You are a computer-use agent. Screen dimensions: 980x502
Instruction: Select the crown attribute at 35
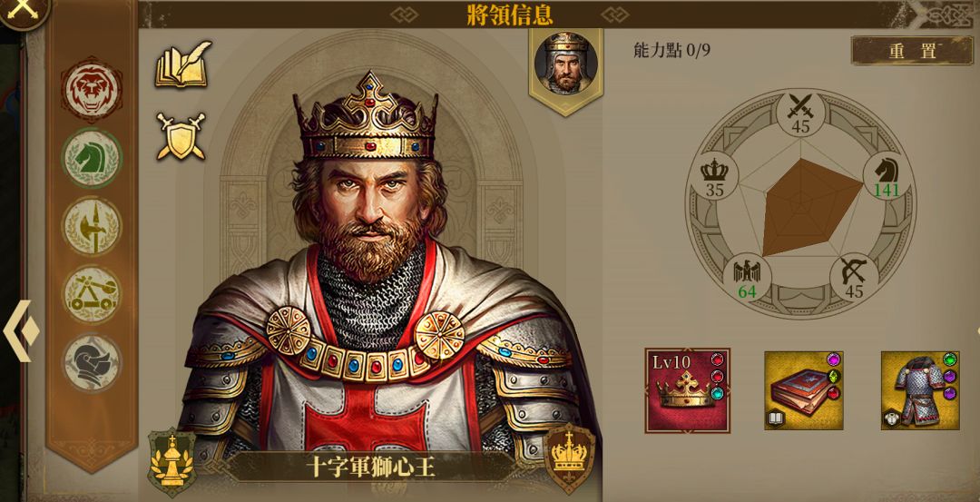point(714,176)
